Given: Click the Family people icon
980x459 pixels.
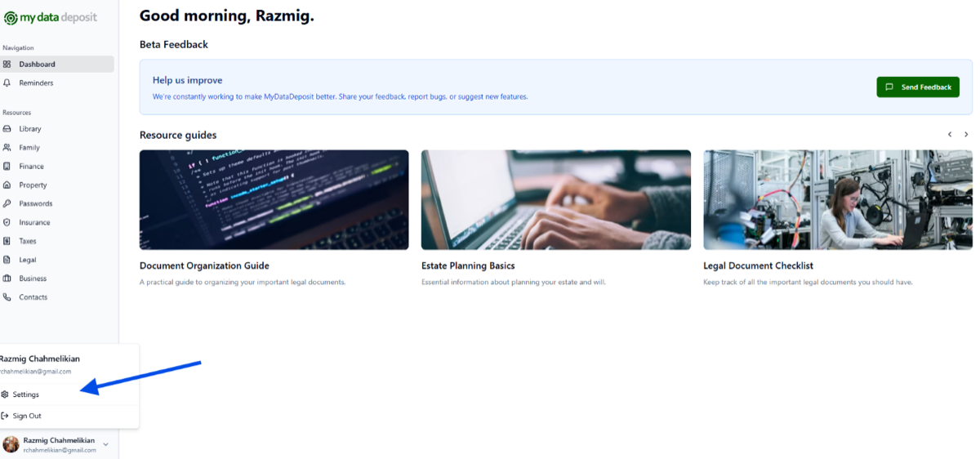Looking at the screenshot, I should click(7, 148).
